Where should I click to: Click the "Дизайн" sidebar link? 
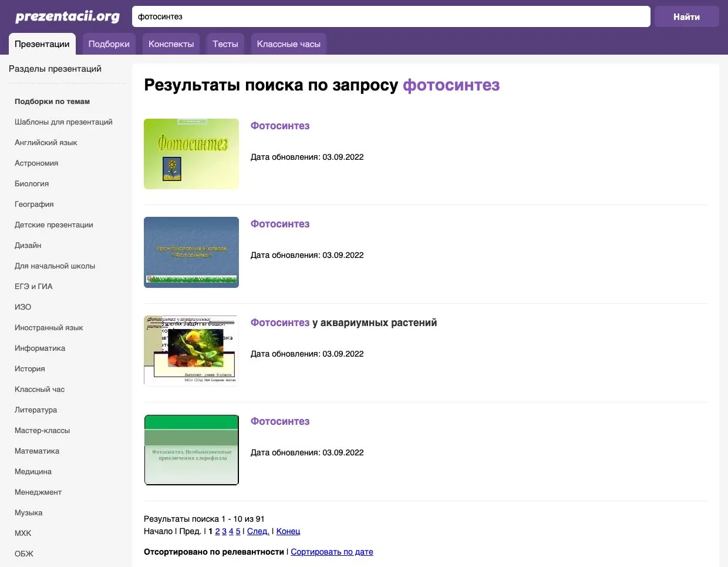[x=28, y=245]
